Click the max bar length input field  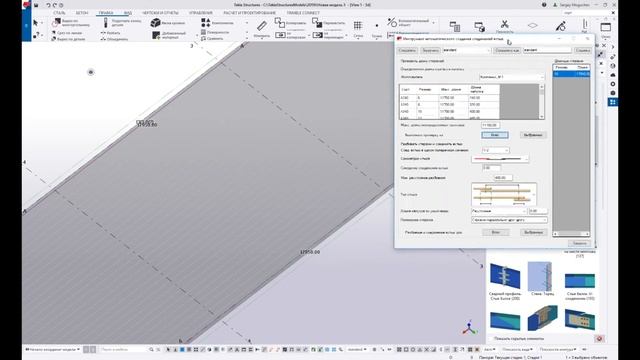click(490, 125)
